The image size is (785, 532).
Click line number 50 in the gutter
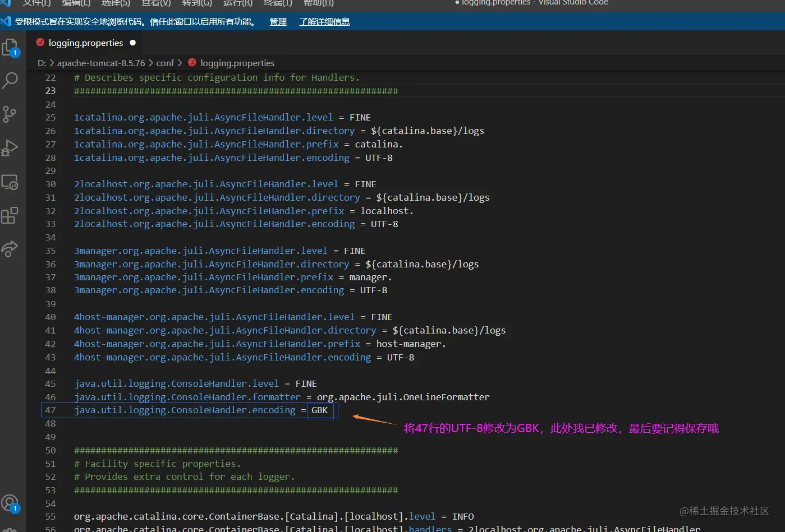[51, 451]
